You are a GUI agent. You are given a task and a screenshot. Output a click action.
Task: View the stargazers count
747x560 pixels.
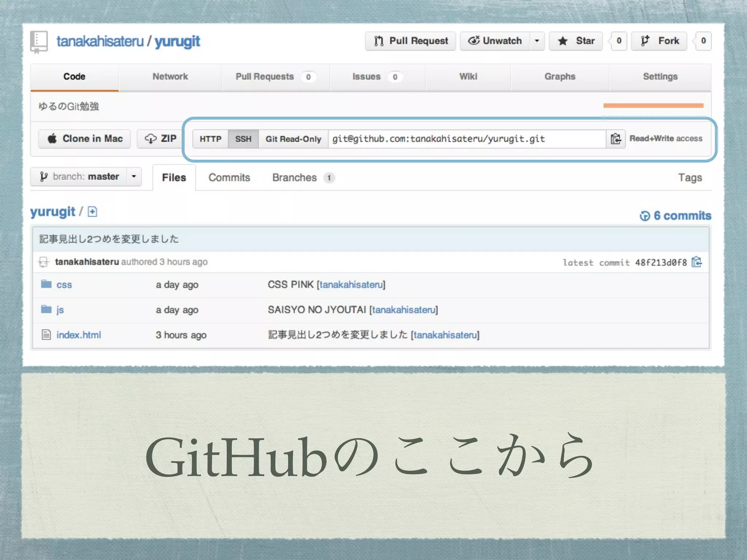(619, 41)
